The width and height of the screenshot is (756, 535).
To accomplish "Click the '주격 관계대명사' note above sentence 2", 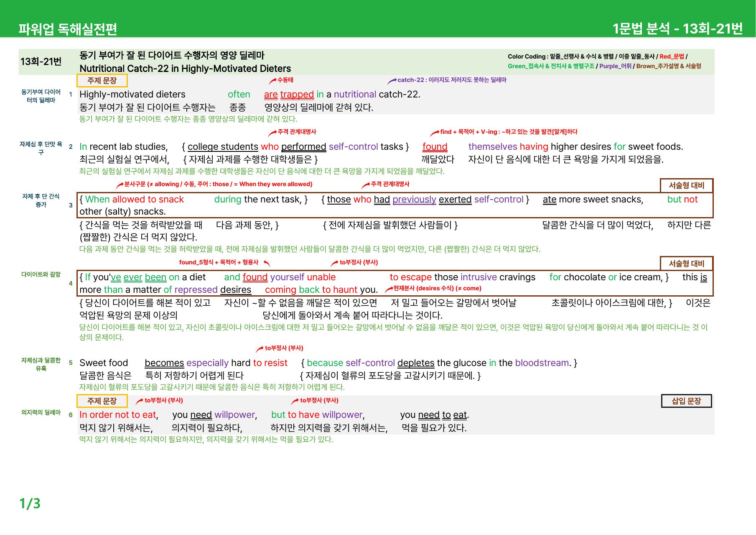I will pos(297,132).
